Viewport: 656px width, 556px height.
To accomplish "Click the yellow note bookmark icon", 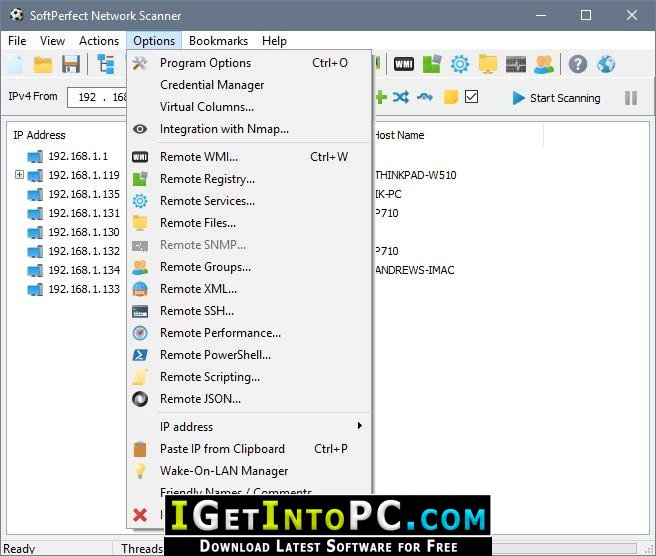I will coord(450,97).
